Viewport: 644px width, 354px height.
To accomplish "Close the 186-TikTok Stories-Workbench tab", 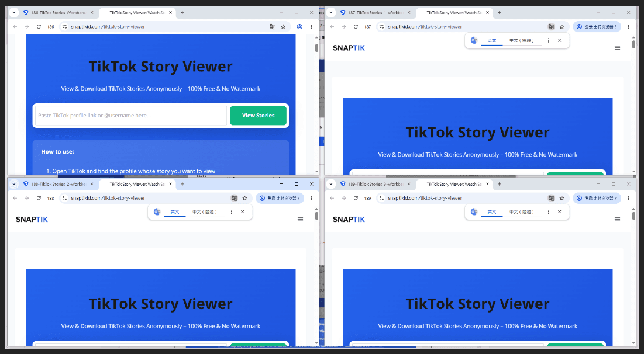I will (92, 13).
